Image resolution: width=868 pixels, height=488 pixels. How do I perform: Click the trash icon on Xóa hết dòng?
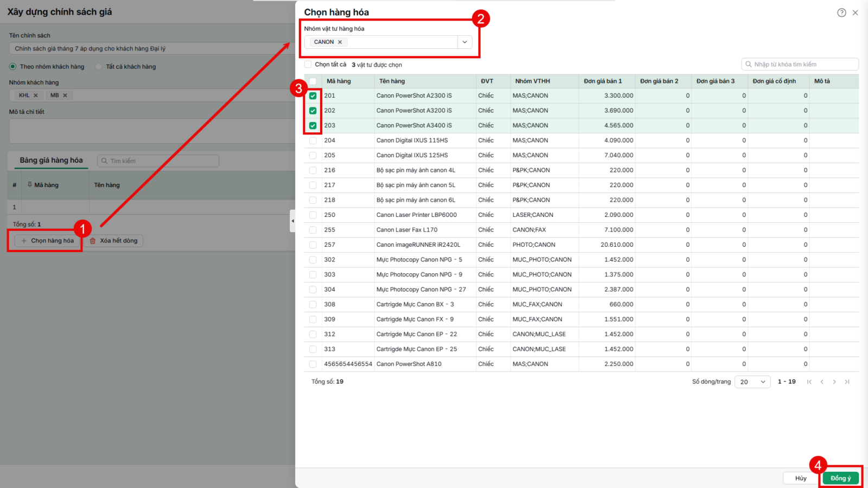pyautogui.click(x=93, y=241)
